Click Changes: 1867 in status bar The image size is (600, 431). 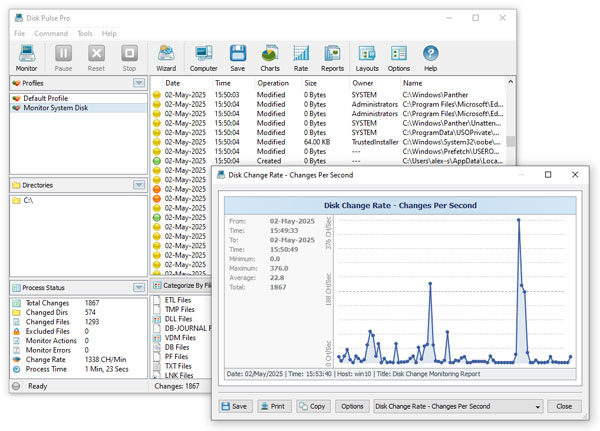(177, 386)
